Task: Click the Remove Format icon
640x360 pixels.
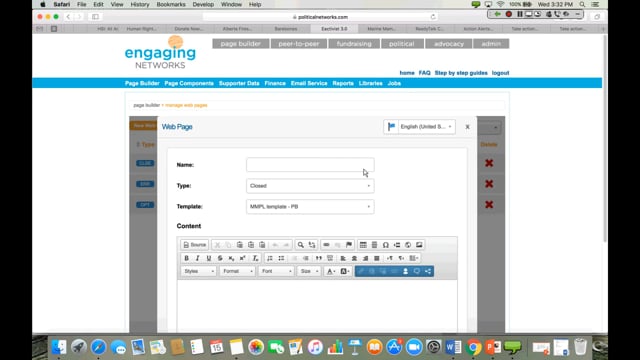Action: pos(255,258)
